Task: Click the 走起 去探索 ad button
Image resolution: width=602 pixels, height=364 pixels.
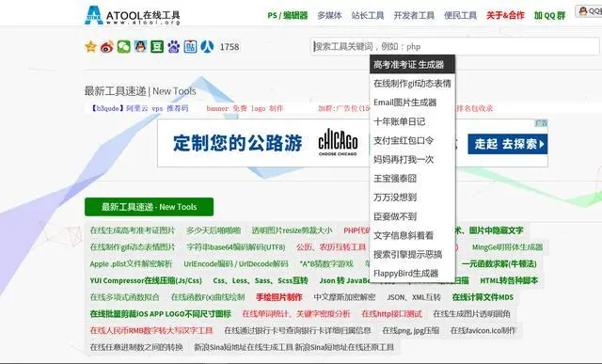Action: click(507, 144)
